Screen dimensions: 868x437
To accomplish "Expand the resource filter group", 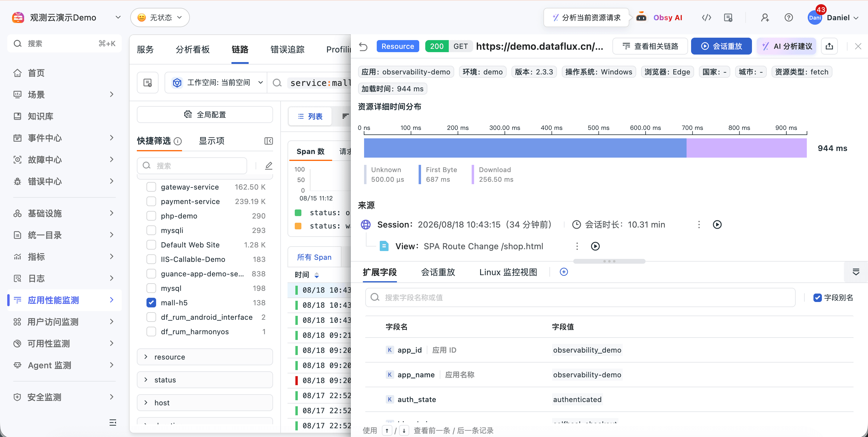I will [205, 357].
